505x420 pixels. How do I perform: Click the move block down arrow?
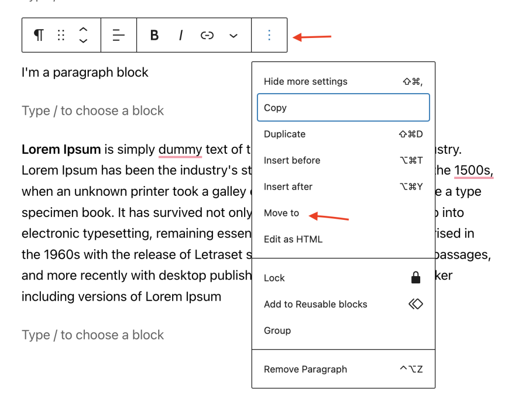click(83, 41)
